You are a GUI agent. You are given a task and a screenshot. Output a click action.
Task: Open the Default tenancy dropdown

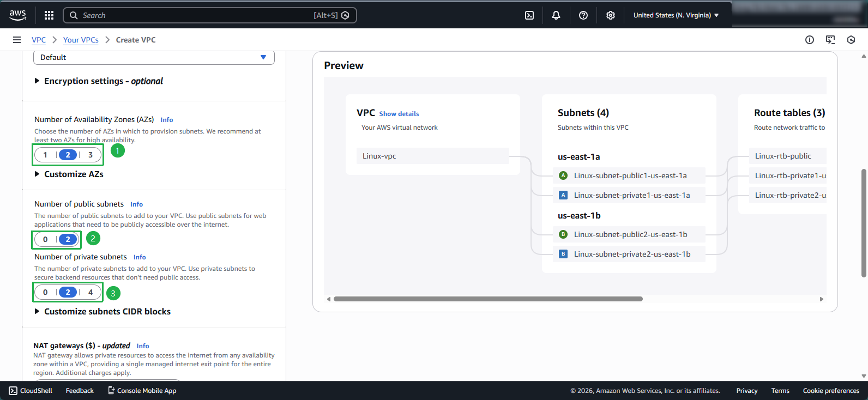point(154,57)
